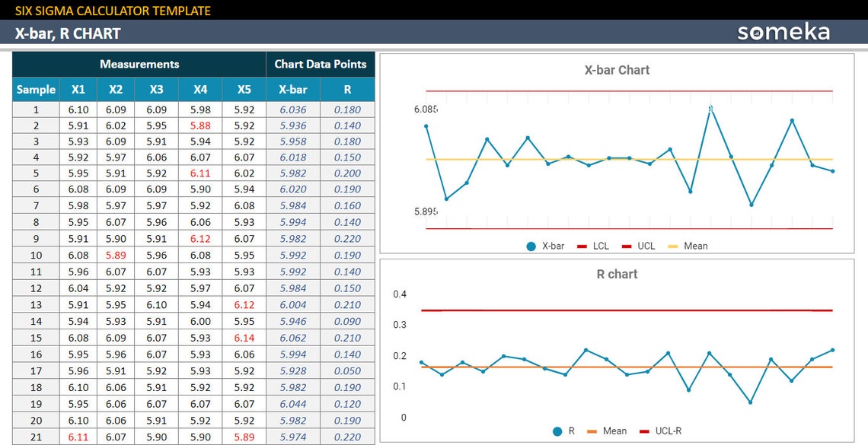This screenshot has width=868, height=445.
Task: Click the red 5.88 value in sample row 2
Action: click(x=199, y=125)
